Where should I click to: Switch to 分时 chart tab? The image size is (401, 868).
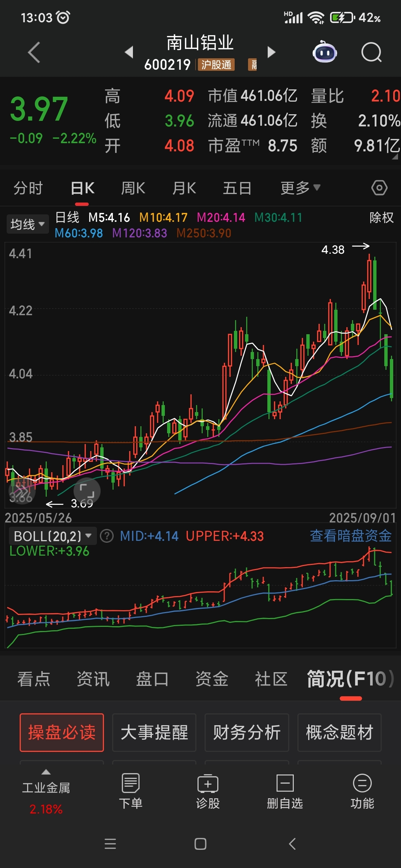point(28,188)
